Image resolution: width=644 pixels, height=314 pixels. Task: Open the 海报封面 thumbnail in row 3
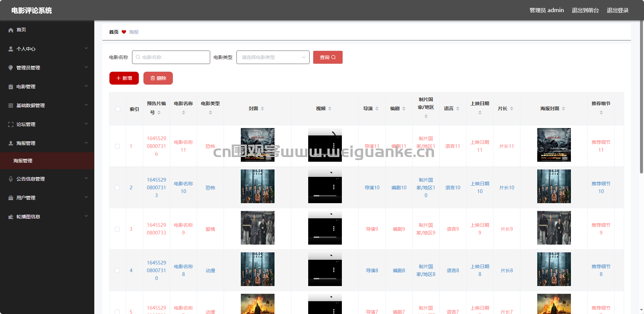click(x=554, y=228)
